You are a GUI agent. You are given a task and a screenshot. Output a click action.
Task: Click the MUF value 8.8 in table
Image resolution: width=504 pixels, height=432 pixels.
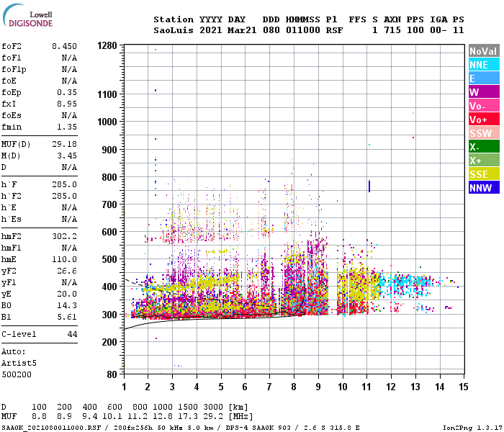click(39, 416)
